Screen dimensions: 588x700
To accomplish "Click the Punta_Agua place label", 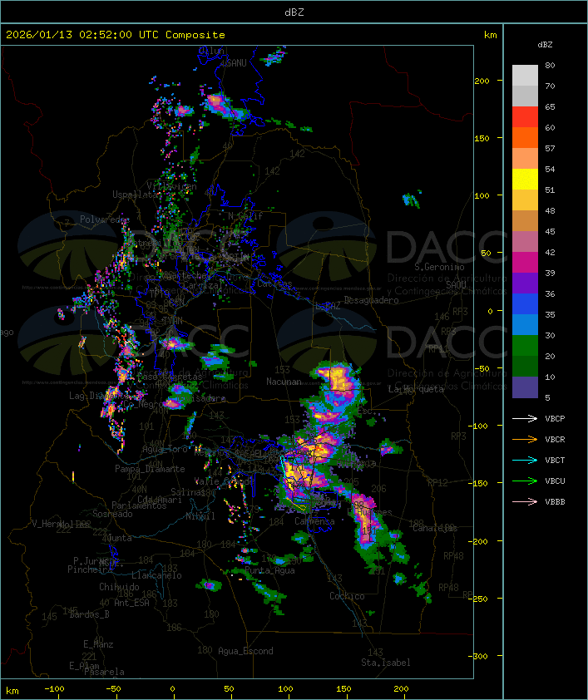I will pyautogui.click(x=269, y=570).
